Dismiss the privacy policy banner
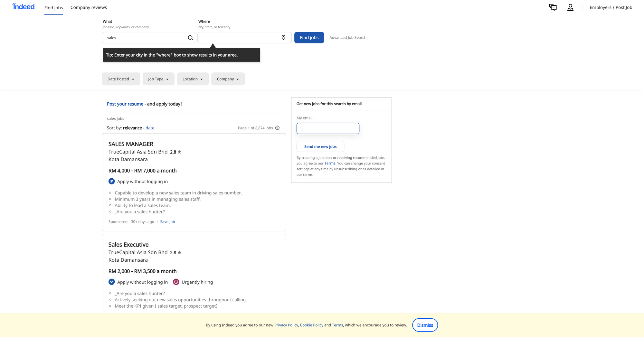This screenshot has height=337, width=644. 425,325
